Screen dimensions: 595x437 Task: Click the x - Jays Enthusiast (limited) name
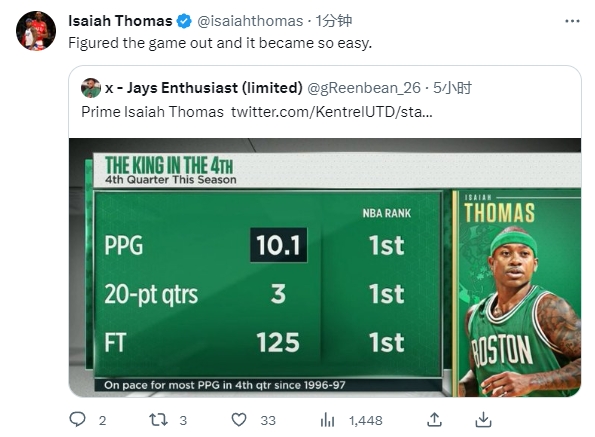pyautogui.click(x=204, y=88)
